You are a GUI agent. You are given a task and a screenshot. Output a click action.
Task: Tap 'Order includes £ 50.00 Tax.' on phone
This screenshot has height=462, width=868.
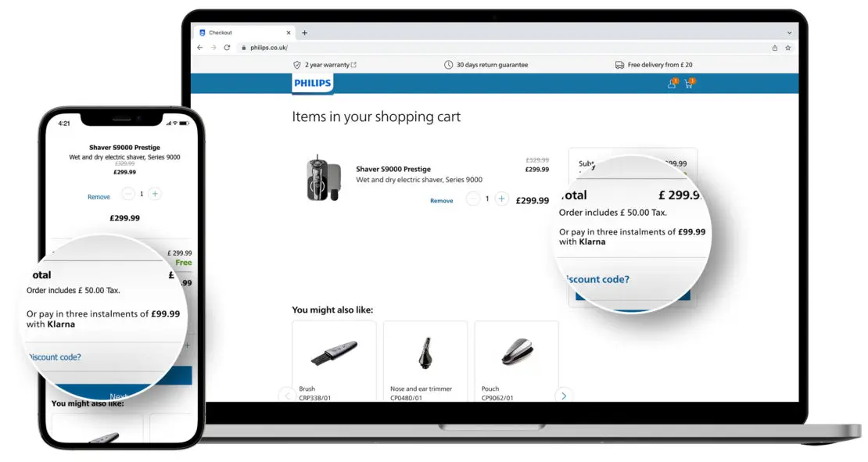73,290
